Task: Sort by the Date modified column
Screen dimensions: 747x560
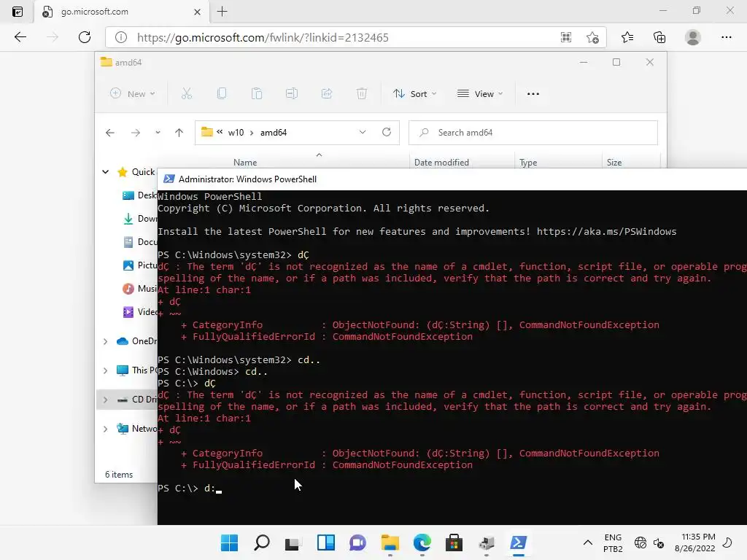Action: click(x=441, y=163)
